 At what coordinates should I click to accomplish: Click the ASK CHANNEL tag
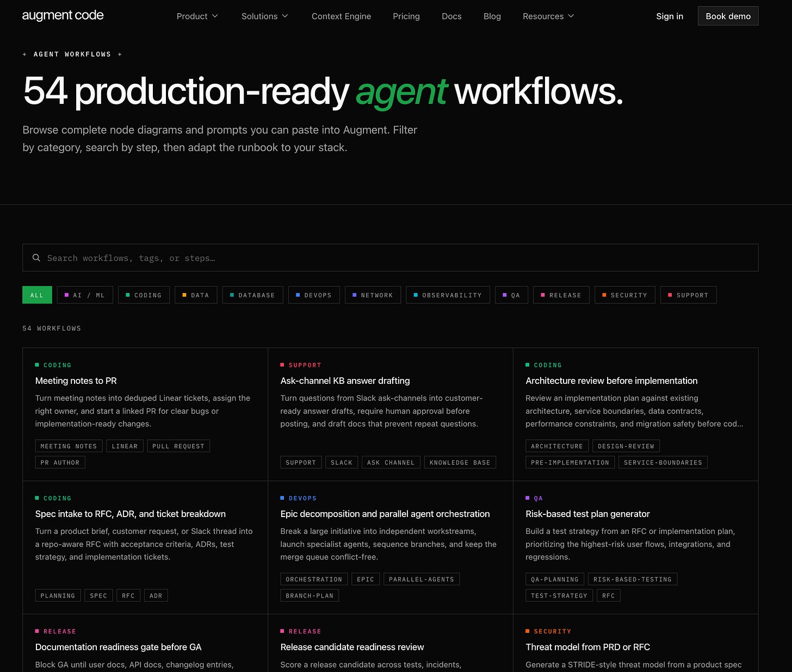[x=391, y=463]
